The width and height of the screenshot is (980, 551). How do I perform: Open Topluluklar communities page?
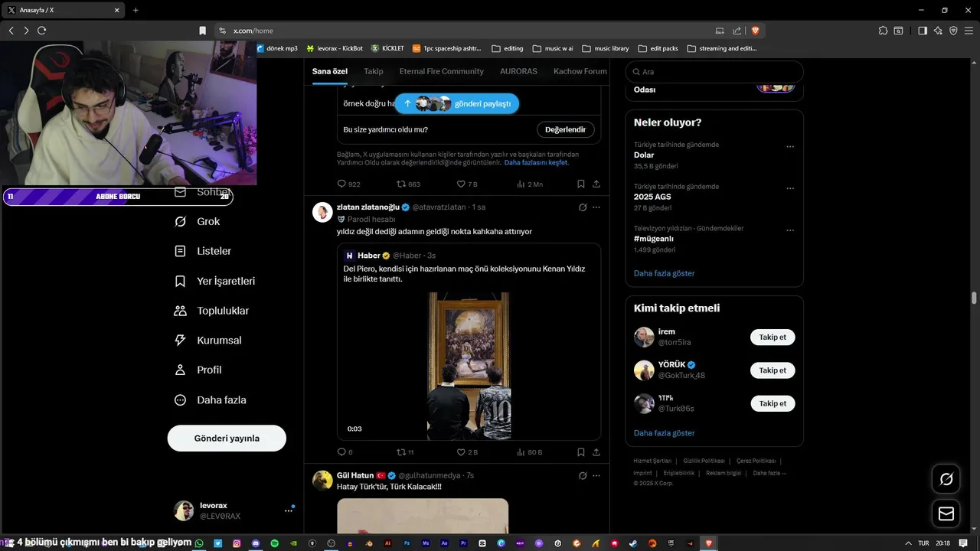tap(212, 311)
